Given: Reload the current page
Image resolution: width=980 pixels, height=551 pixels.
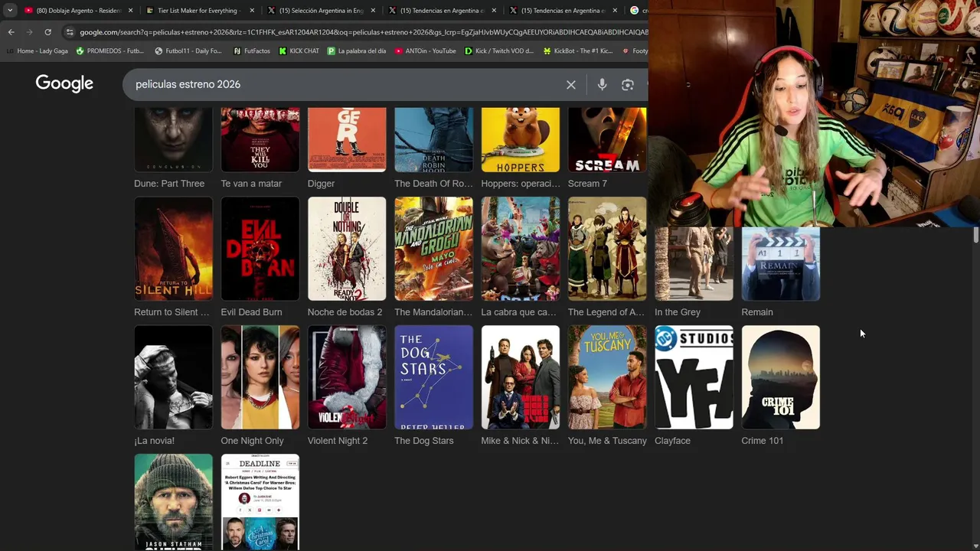Looking at the screenshot, I should click(47, 32).
